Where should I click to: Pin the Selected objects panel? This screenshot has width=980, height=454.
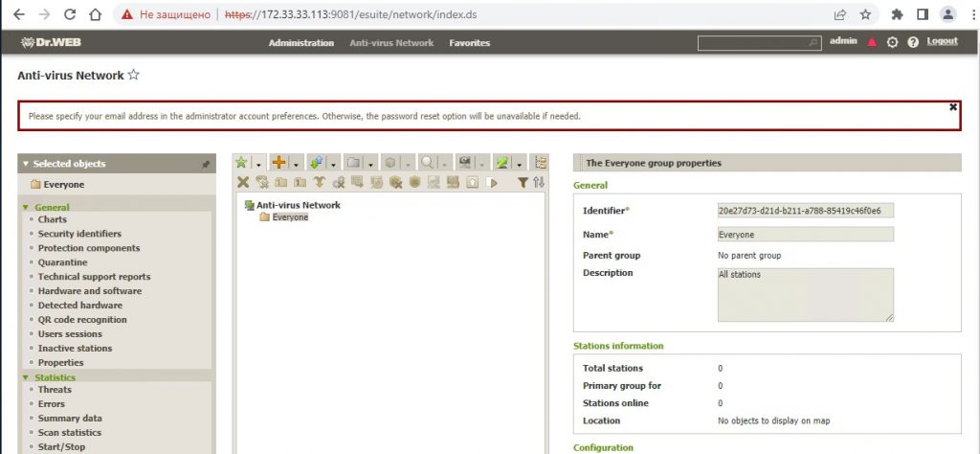(x=205, y=165)
